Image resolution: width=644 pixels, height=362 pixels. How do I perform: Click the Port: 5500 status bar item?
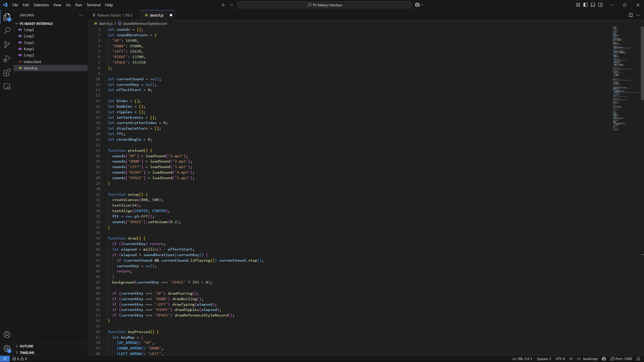[x=621, y=358]
